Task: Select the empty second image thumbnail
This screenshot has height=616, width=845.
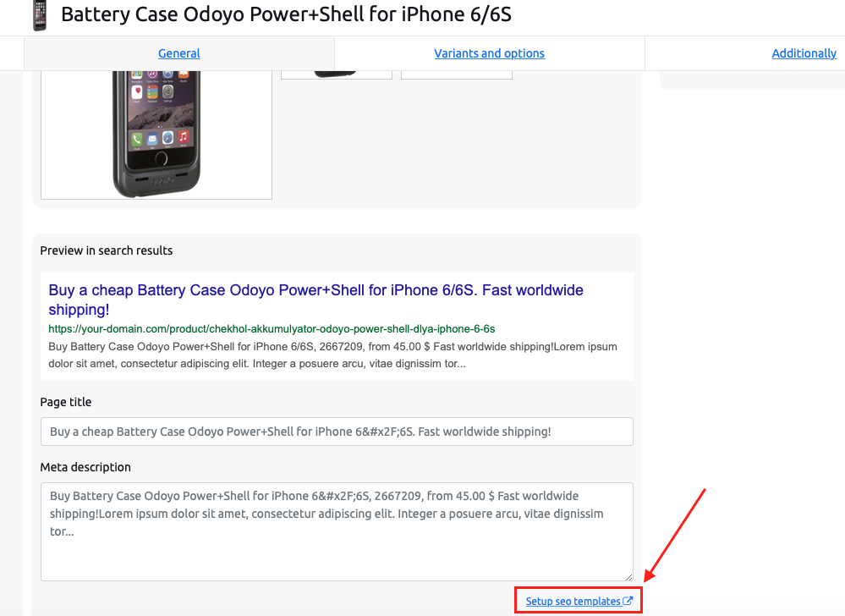Action: point(457,75)
